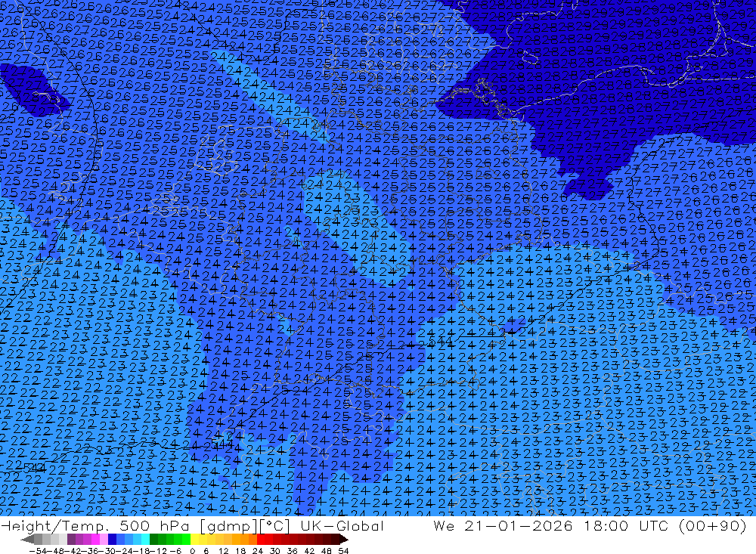Click the positive "18" legend value
756x554 pixels.
[x=240, y=551]
